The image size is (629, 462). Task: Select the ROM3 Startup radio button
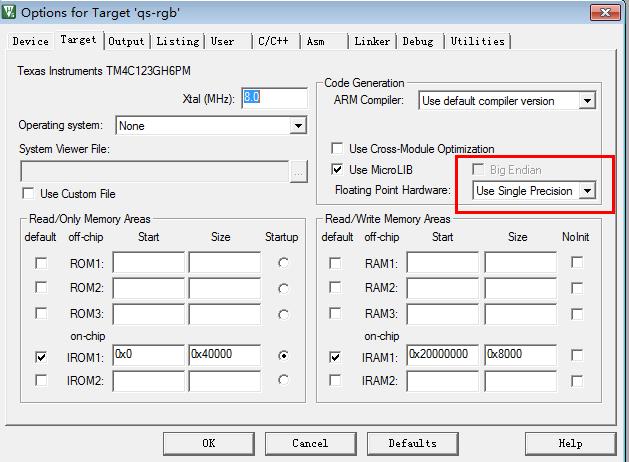(x=283, y=314)
